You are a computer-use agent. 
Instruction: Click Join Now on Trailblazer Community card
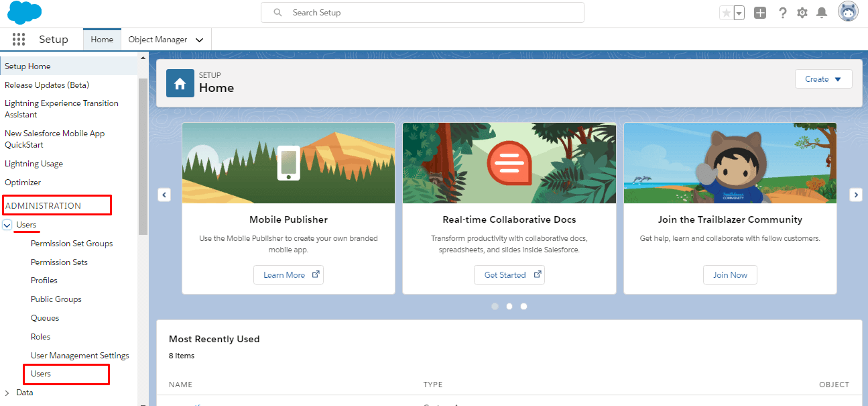coord(730,275)
